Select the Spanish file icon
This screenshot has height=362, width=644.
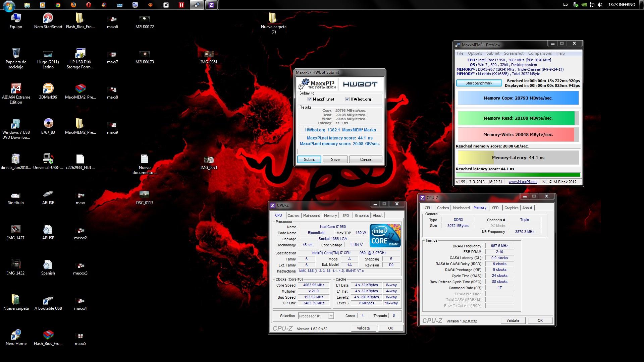48,267
